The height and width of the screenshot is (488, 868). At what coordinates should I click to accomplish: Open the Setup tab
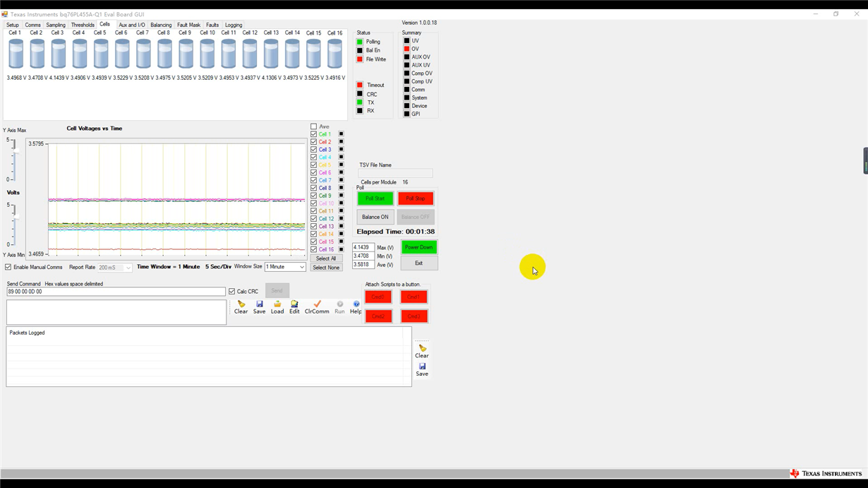click(13, 25)
